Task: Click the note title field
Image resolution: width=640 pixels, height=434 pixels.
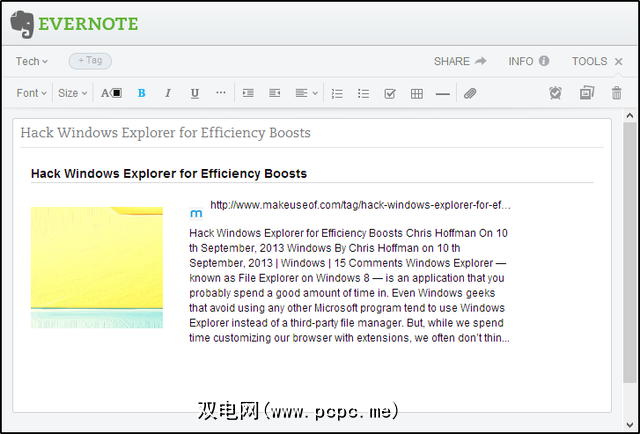Action: (x=312, y=133)
